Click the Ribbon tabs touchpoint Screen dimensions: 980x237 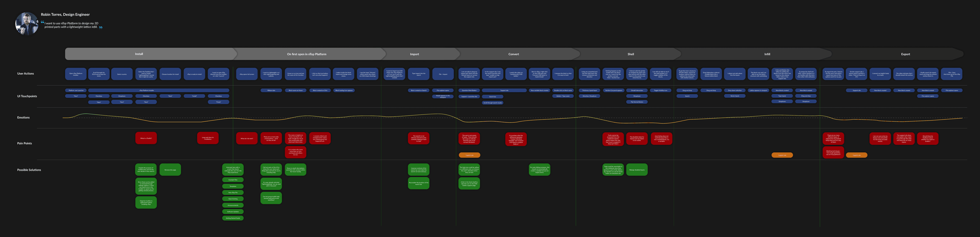click(x=271, y=90)
